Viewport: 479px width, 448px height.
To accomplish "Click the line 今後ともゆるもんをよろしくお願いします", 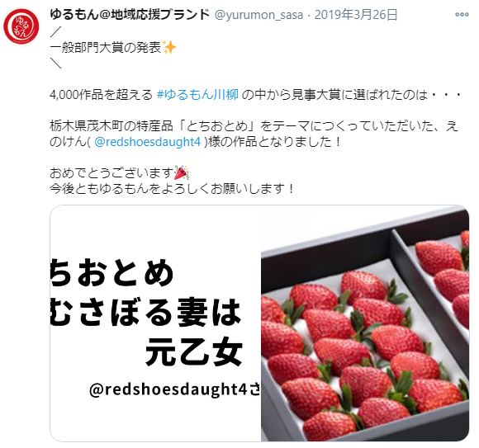I will click(x=172, y=189).
